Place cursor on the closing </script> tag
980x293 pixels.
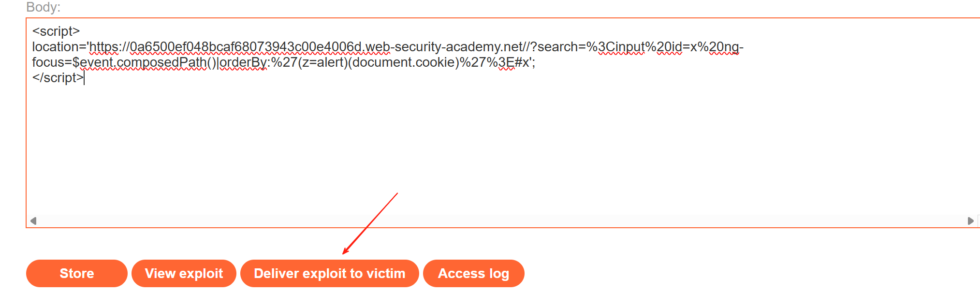(x=58, y=78)
